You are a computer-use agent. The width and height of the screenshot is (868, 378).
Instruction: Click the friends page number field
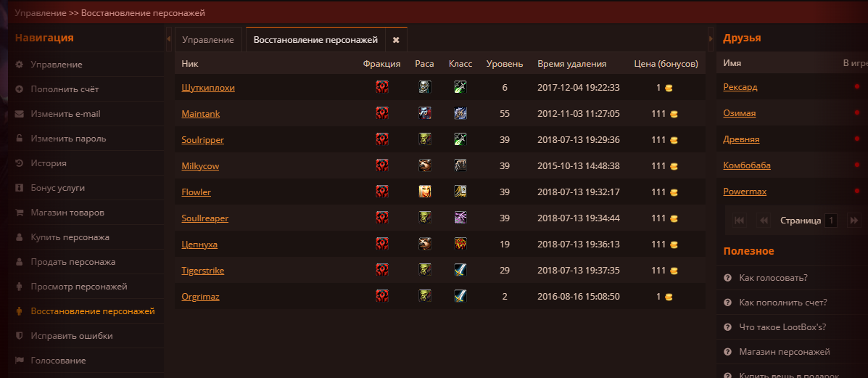pyautogui.click(x=830, y=221)
